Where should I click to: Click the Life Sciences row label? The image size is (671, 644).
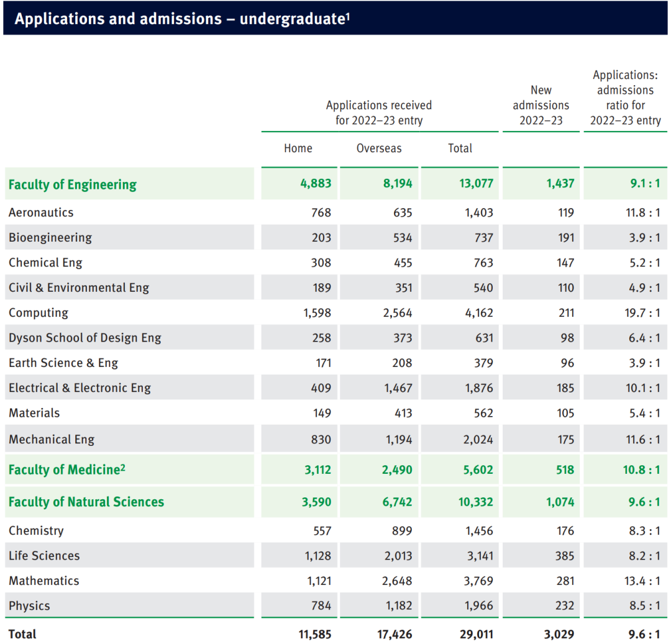point(44,556)
